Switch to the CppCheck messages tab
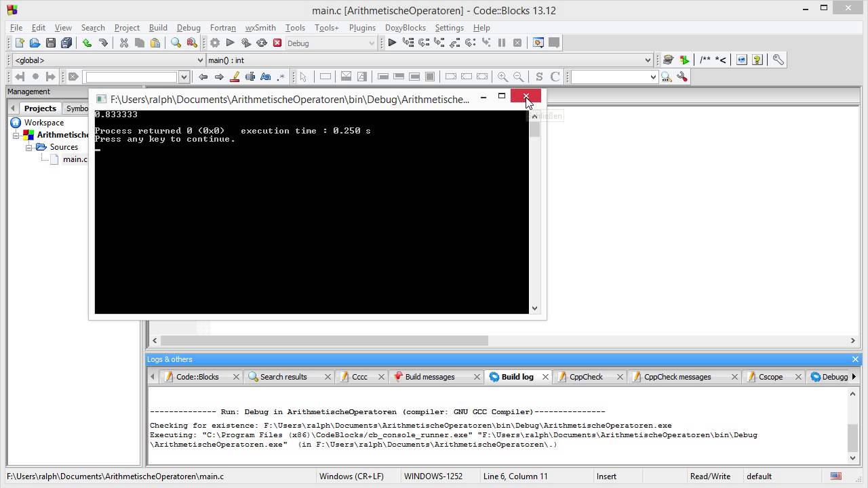 coord(677,377)
